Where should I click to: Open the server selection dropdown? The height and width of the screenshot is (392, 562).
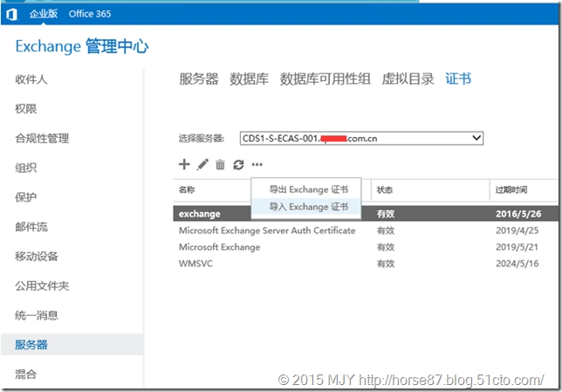point(476,138)
